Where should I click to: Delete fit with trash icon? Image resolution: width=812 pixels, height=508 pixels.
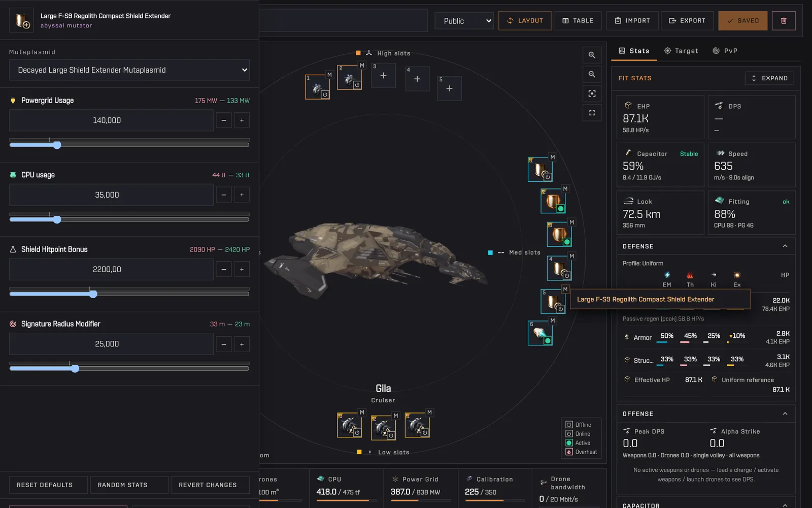[x=784, y=21]
